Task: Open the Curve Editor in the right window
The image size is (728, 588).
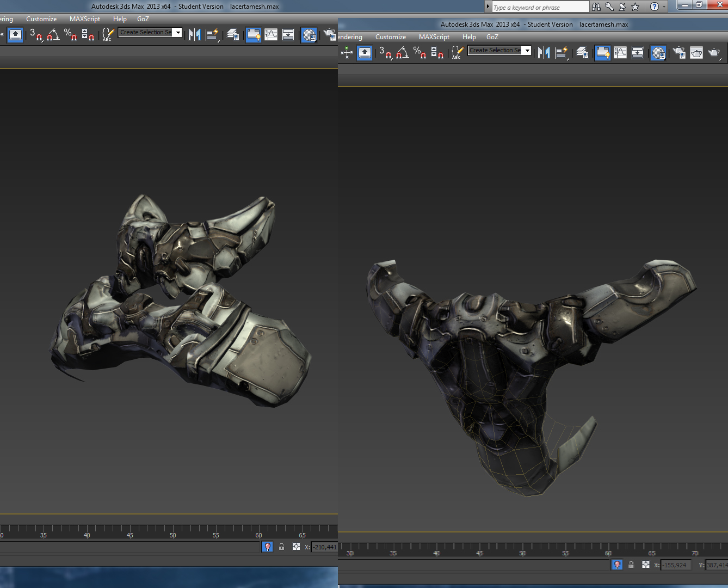Action: tap(620, 52)
